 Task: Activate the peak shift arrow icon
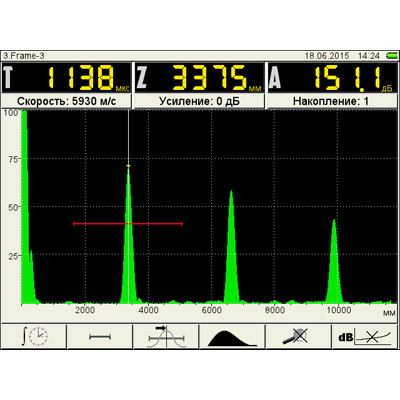click(x=166, y=337)
